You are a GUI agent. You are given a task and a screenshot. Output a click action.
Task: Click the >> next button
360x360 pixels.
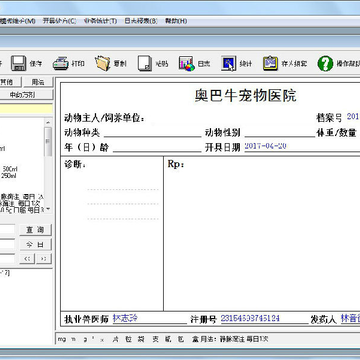click(44, 259)
